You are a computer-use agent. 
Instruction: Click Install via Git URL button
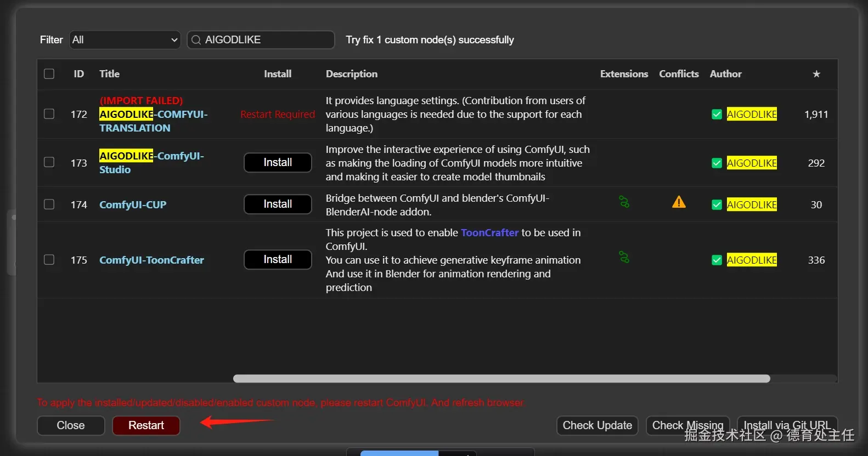[787, 426]
